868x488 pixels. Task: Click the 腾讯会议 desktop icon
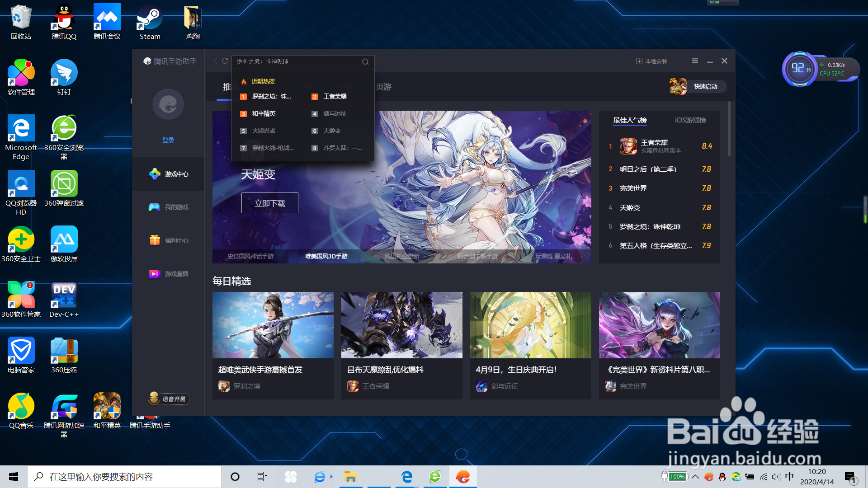[107, 22]
